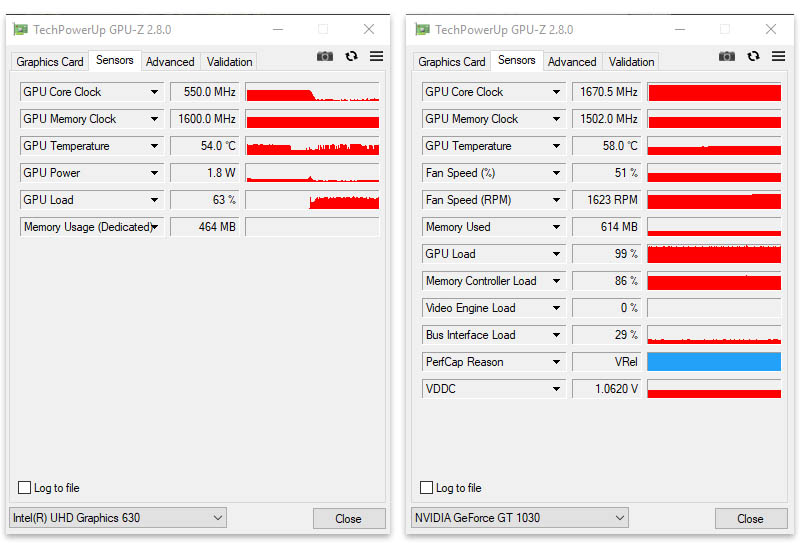Open the Graphics Card tab in the NVIDIA window
The height and width of the screenshot is (548, 800).
click(452, 62)
